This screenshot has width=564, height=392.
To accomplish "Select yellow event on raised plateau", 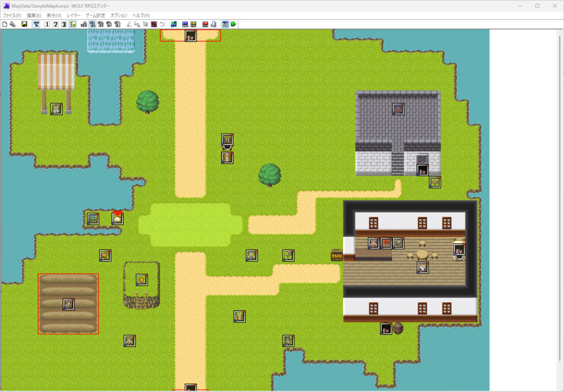I will [x=142, y=280].
